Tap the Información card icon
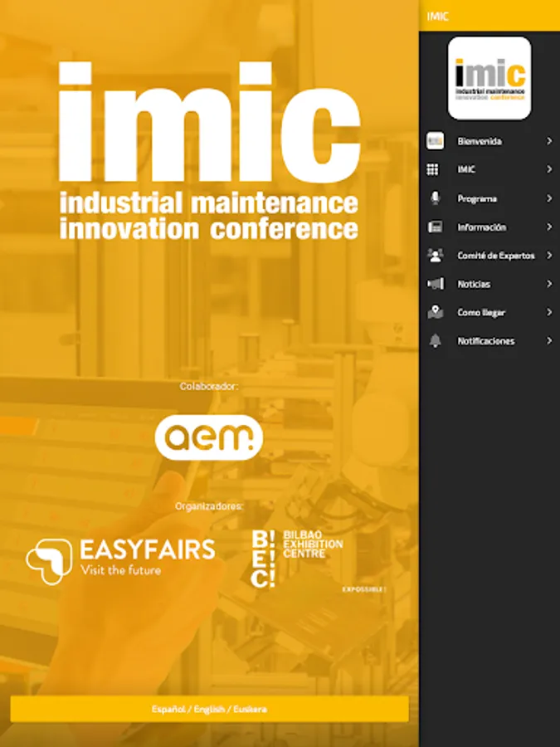The width and height of the screenshot is (560, 747). 435,227
